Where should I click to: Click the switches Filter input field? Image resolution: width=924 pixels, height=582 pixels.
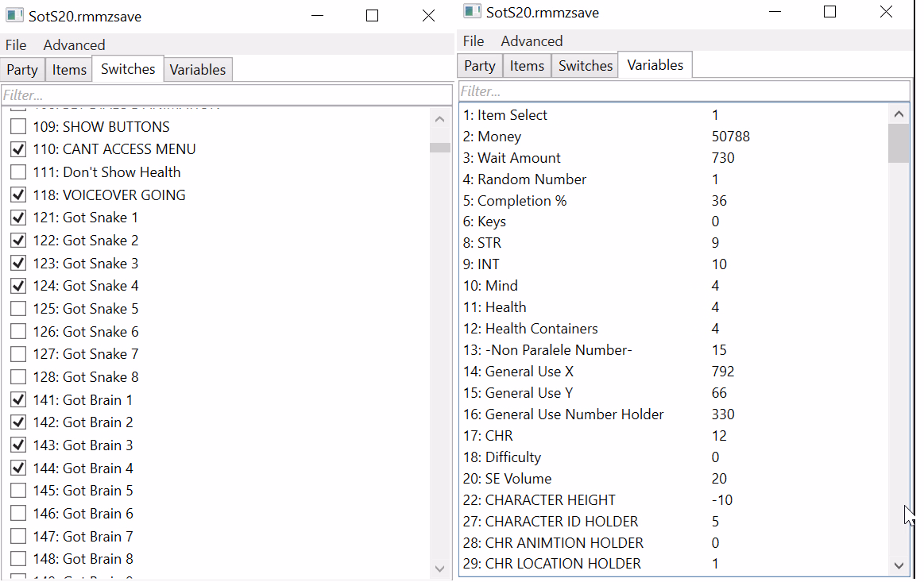click(226, 95)
